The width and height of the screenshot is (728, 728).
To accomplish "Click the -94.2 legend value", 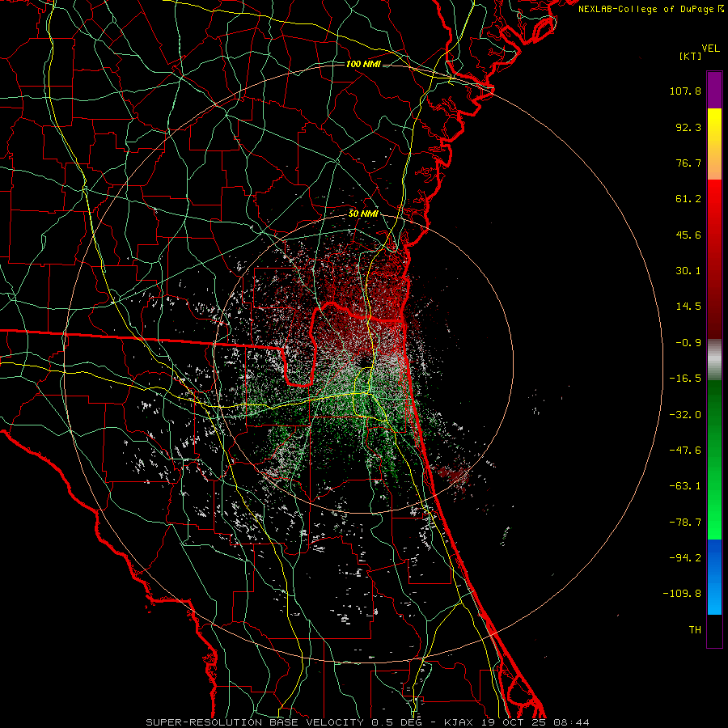I will 685,557.
